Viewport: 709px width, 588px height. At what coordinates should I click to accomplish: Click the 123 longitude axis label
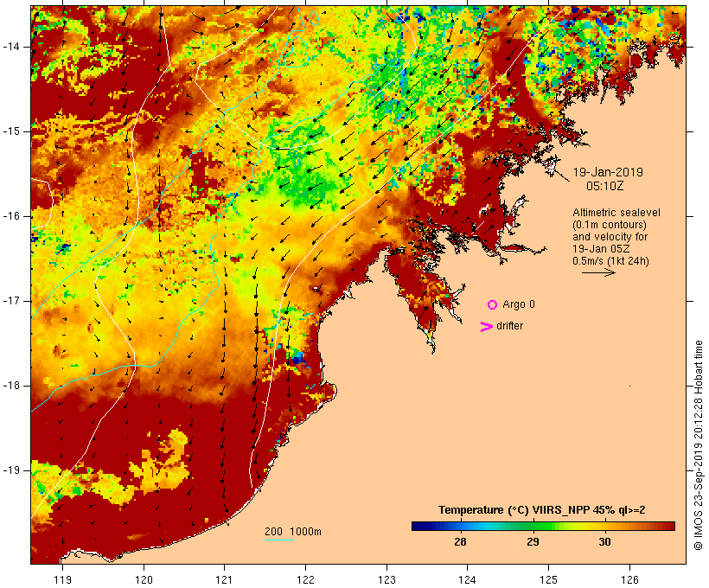386,579
